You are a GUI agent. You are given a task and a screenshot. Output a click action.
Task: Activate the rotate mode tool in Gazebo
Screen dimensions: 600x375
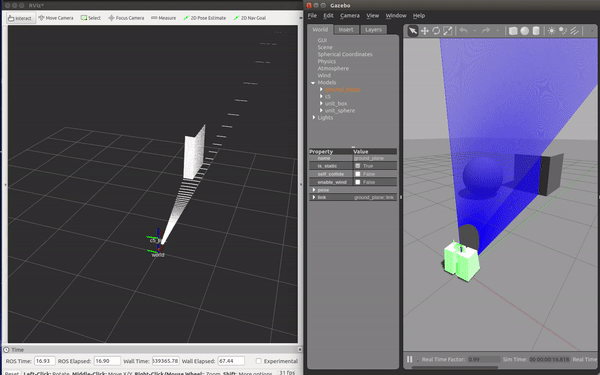[x=436, y=31]
